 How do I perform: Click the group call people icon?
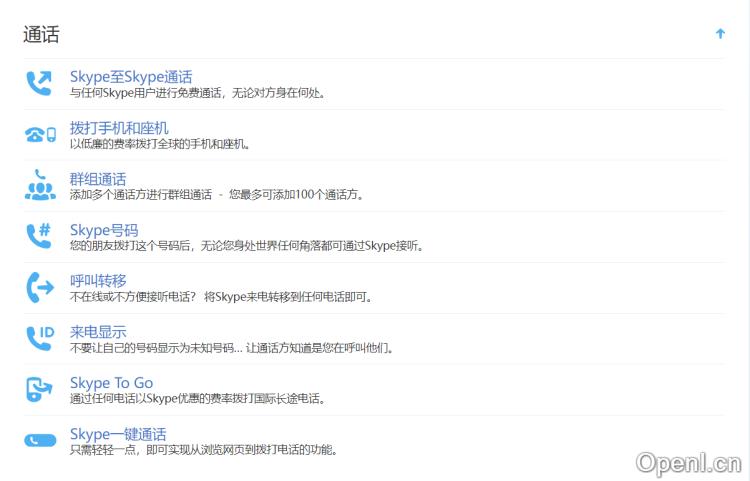pyautogui.click(x=40, y=185)
